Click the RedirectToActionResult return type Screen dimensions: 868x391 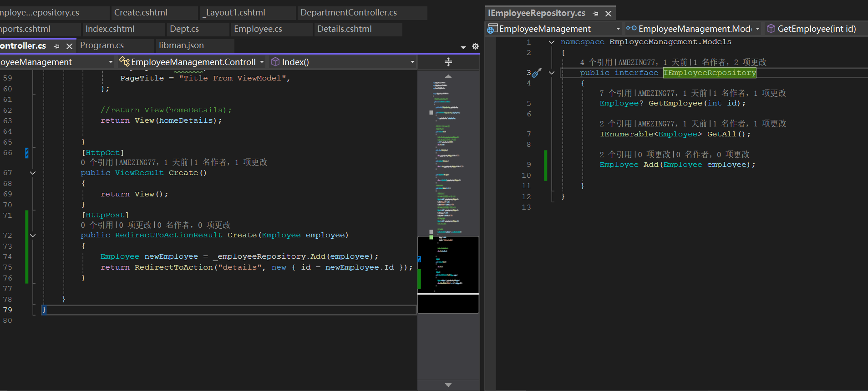[169, 235]
